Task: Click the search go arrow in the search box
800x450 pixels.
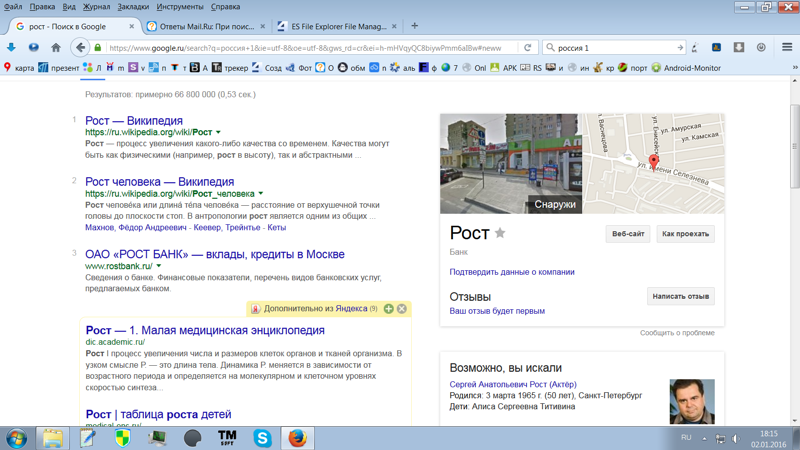Action: coord(680,47)
